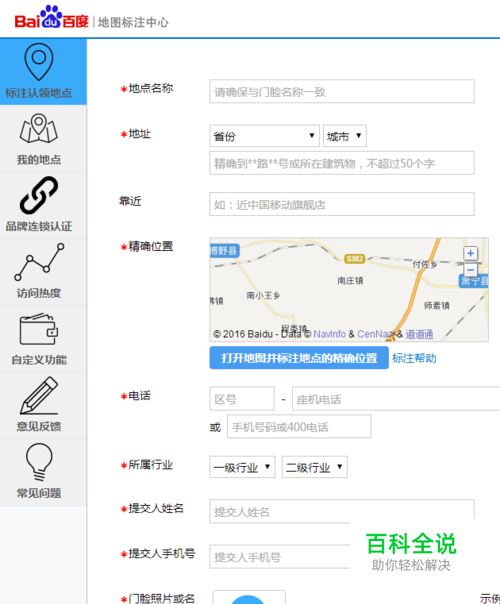Focus the detailed address input field
This screenshot has height=604, width=500.
pyautogui.click(x=342, y=163)
